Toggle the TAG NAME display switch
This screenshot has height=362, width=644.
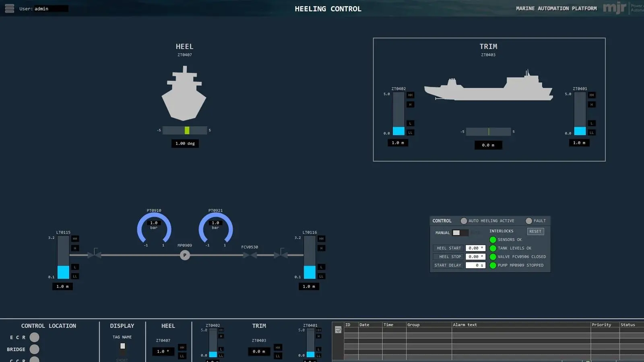[123, 349]
